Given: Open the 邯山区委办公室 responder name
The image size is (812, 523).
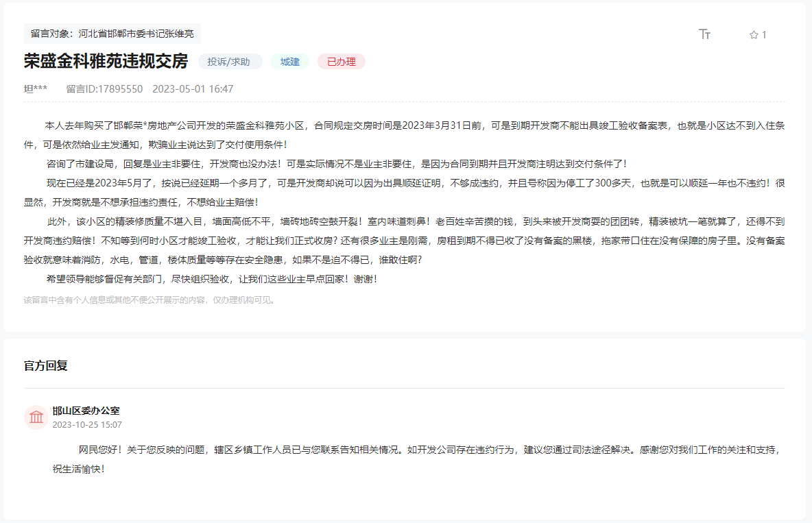Looking at the screenshot, I should [x=86, y=411].
